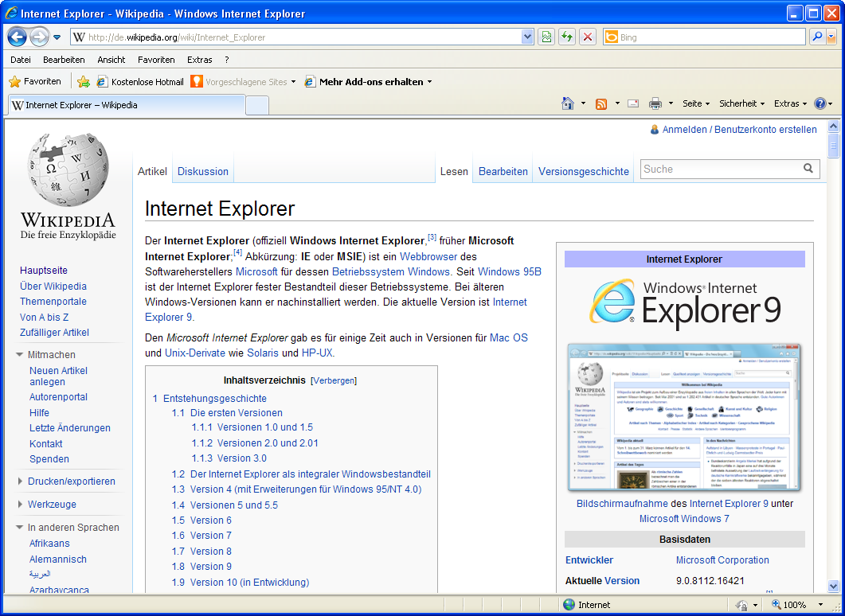The height and width of the screenshot is (616, 845).
Task: Open the Extras menu in the menu bar
Action: click(x=200, y=60)
